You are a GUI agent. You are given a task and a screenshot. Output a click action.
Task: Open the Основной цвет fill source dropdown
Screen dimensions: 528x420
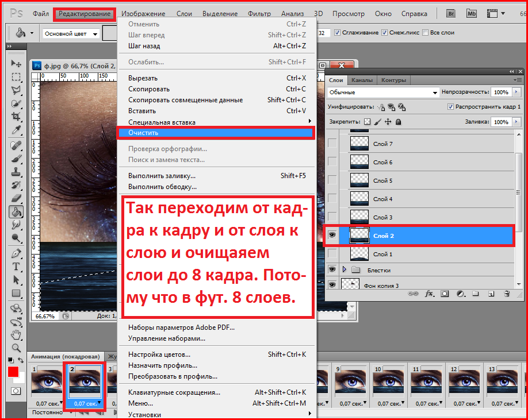tap(71, 34)
